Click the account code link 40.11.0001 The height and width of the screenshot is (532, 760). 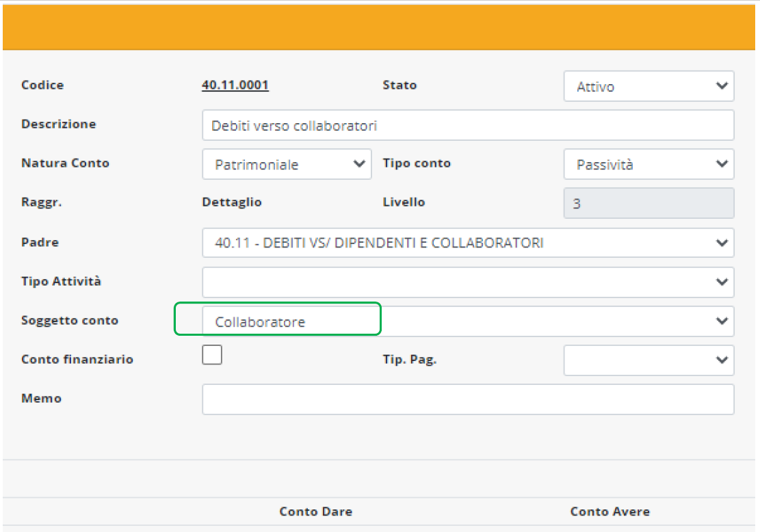coord(235,85)
